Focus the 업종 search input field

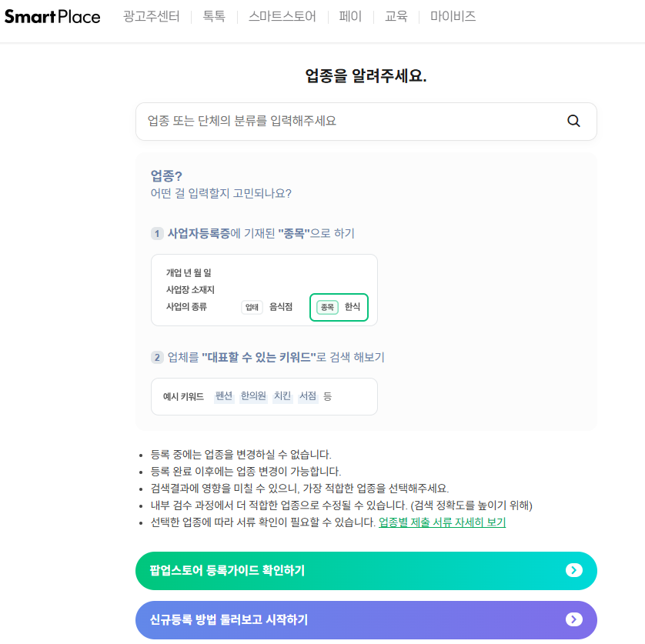366,122
